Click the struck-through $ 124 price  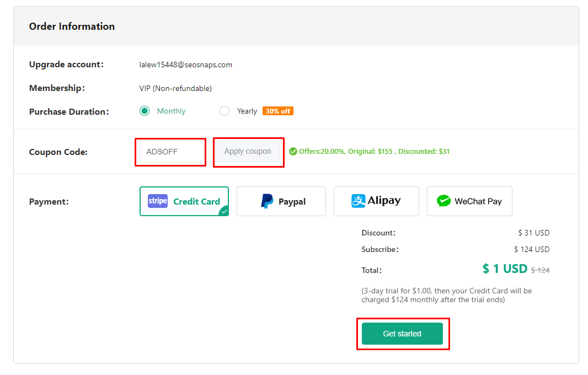click(540, 270)
